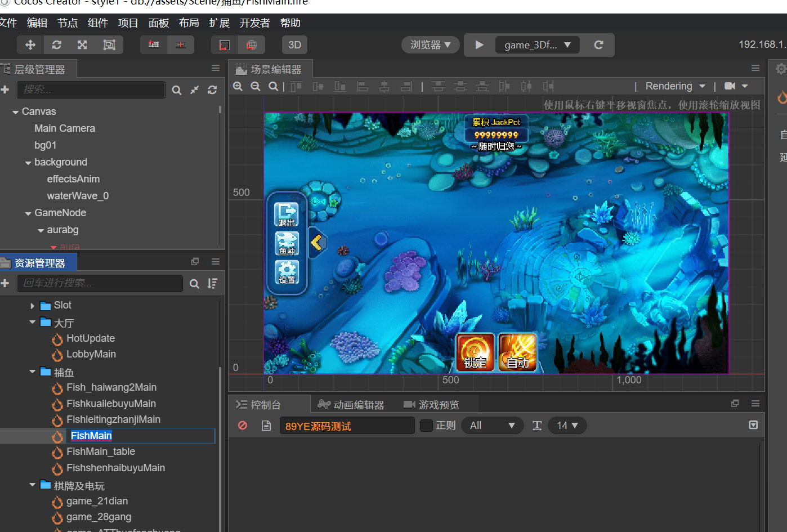
Task: Toggle the 3D view mode
Action: pos(294,45)
